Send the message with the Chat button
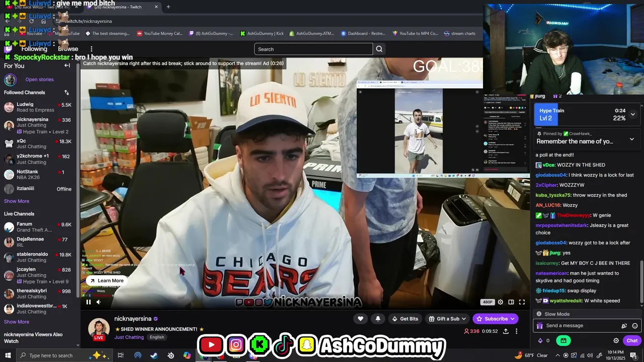This screenshot has height=362, width=644. pos(632,340)
